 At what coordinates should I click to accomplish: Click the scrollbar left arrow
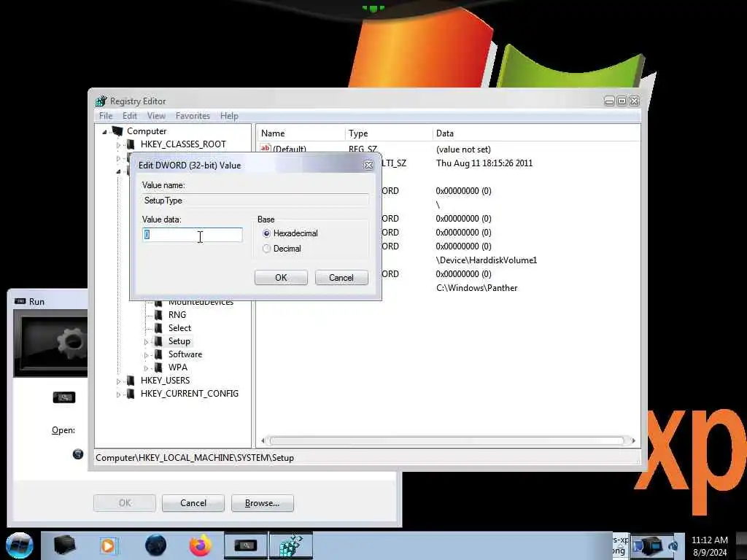tap(263, 441)
